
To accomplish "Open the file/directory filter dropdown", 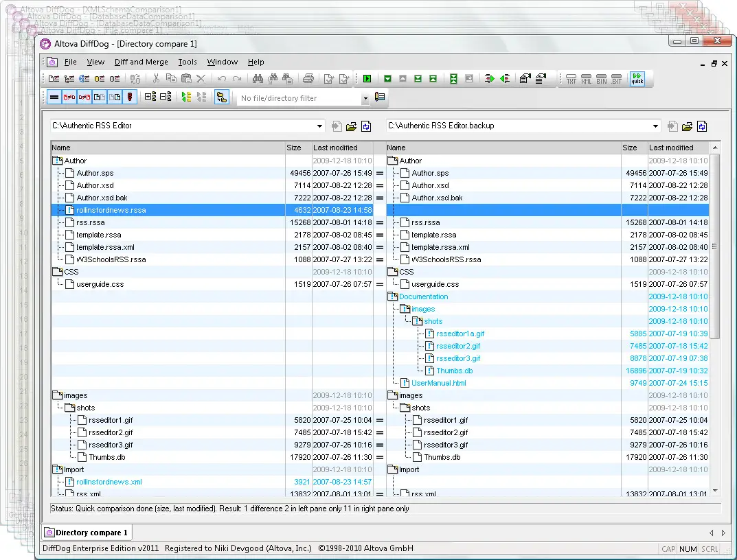I will click(x=365, y=98).
